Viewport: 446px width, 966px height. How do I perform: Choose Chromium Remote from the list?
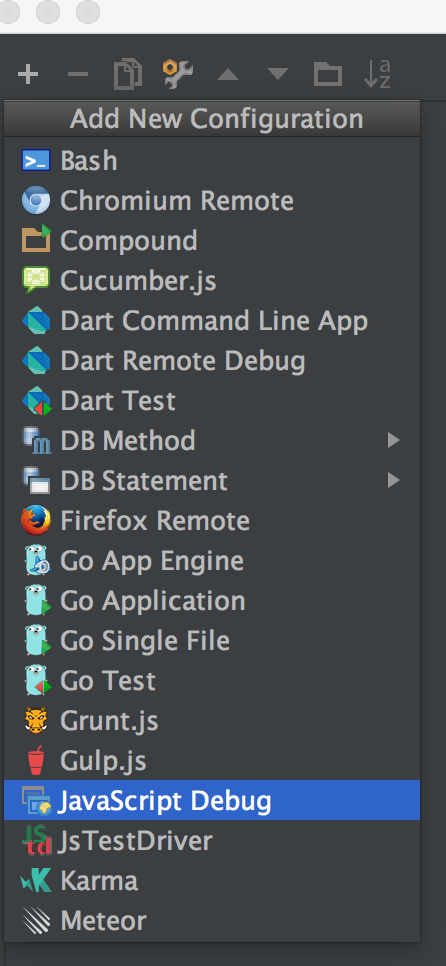pyautogui.click(x=212, y=201)
